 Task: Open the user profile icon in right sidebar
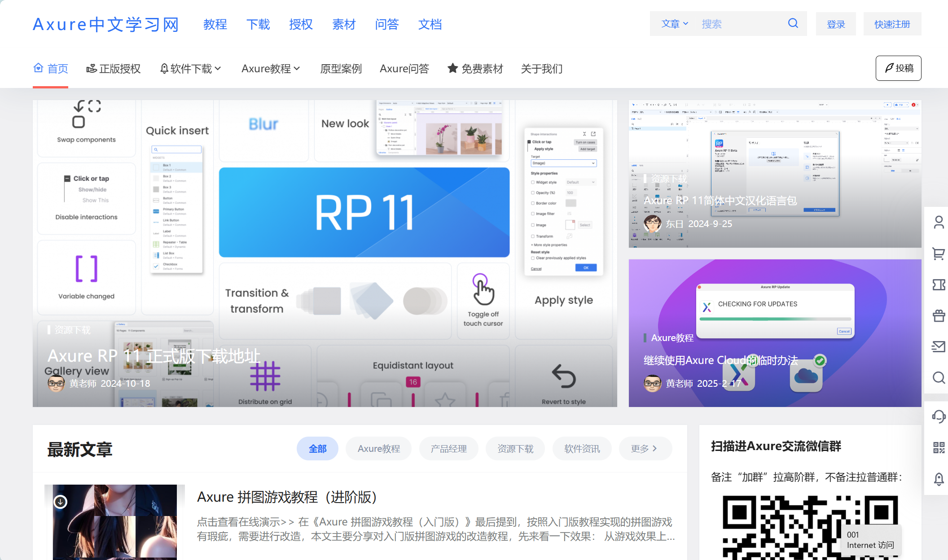pos(939,222)
